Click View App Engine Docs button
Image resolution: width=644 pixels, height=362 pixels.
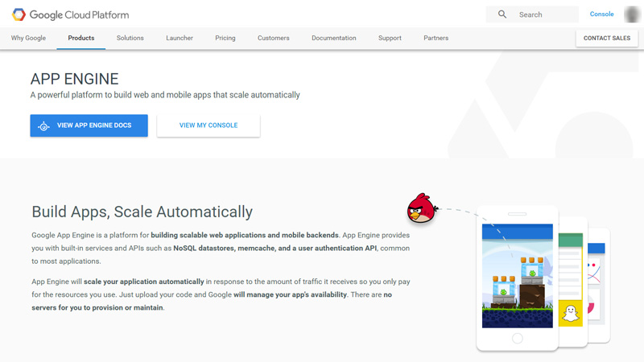coord(89,125)
